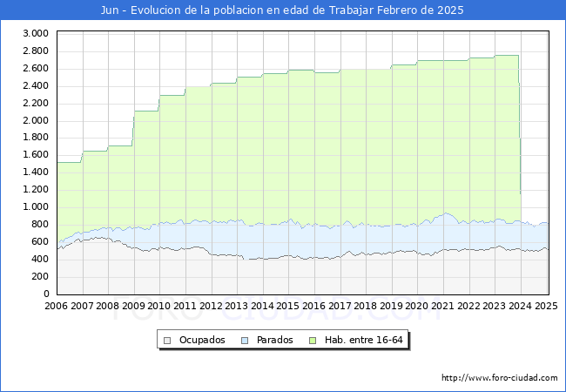Click the 2025 x-axis year label
Viewport: 566px width, 392px height.
tap(546, 306)
